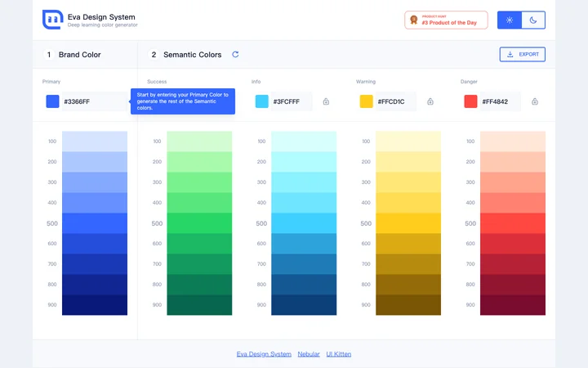Image resolution: width=588 pixels, height=368 pixels.
Task: Open the #3 Product of the Day badge
Action: [446, 20]
